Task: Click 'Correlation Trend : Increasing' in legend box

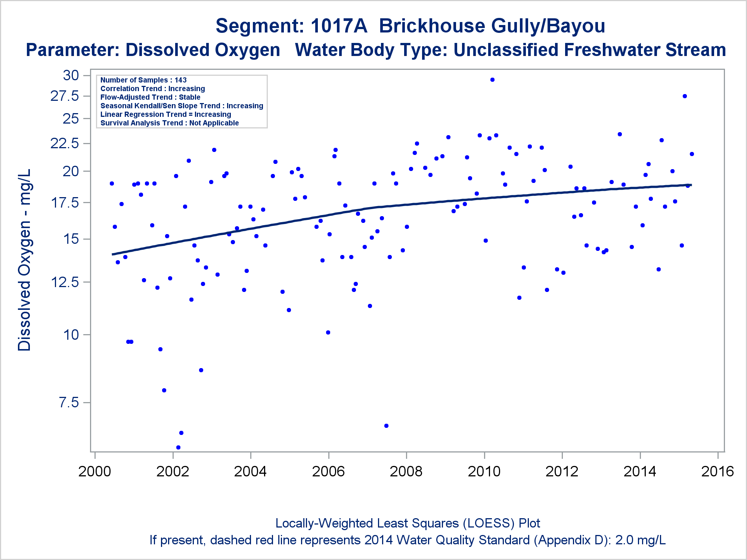Action: click(x=152, y=88)
